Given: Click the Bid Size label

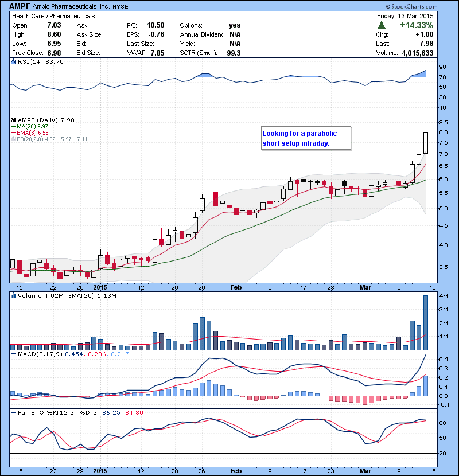Looking at the screenshot, I should tap(88, 53).
